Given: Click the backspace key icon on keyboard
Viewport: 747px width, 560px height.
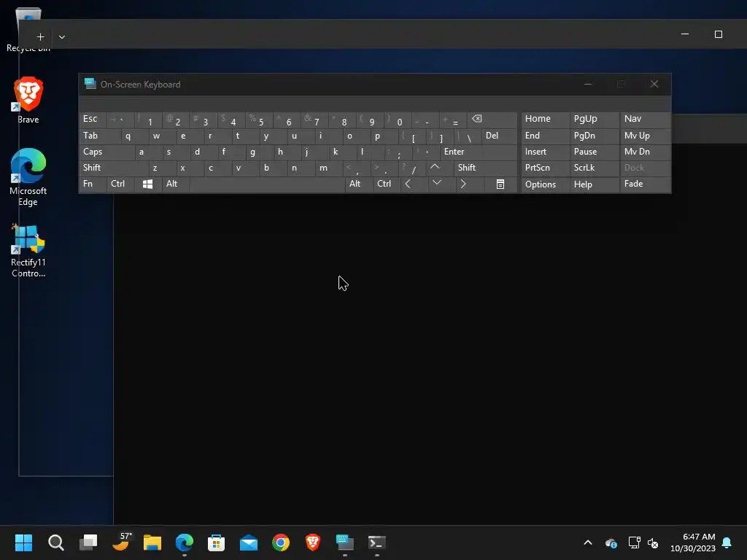Looking at the screenshot, I should [492, 119].
